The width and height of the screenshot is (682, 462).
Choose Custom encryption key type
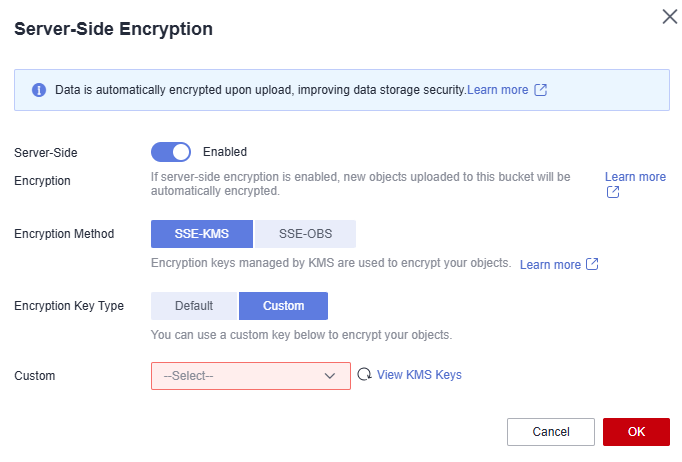click(284, 306)
